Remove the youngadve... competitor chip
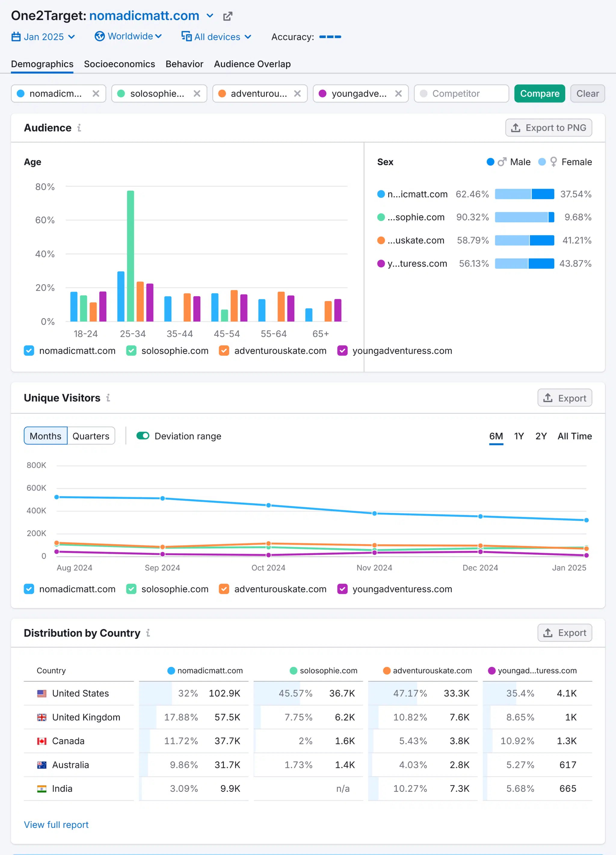Screen dimensions: 616x855 399,94
